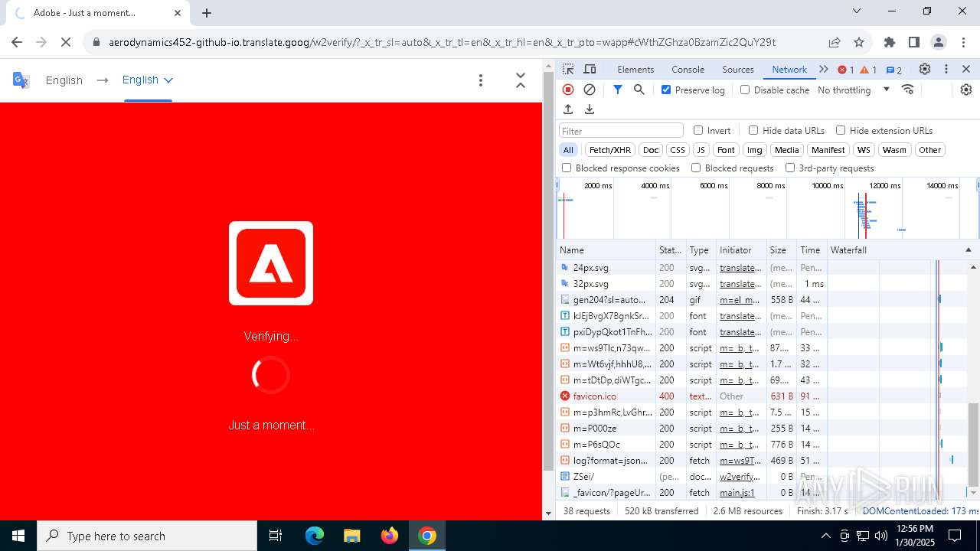Filter requests by CSS
This screenshot has width=980, height=551.
click(x=678, y=150)
